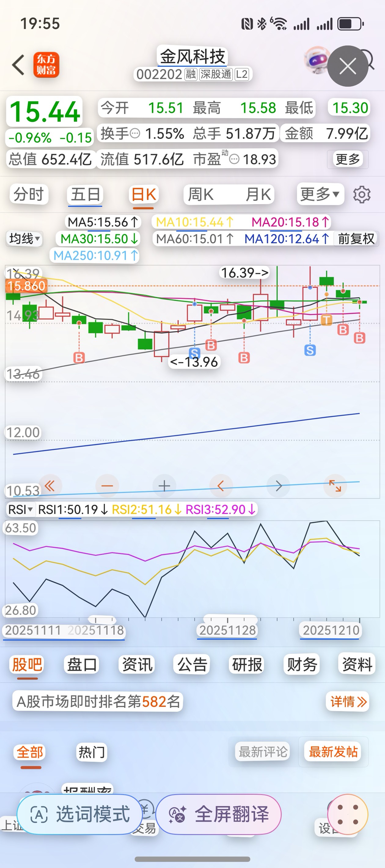Image resolution: width=385 pixels, height=868 pixels.
Task: Tap the floating four-dot menu button
Action: [x=348, y=814]
